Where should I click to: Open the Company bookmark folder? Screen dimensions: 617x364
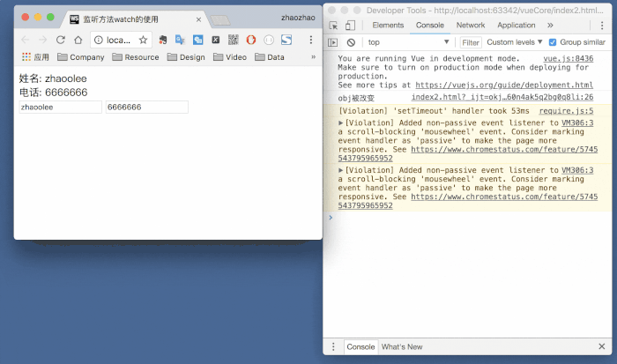tap(81, 57)
